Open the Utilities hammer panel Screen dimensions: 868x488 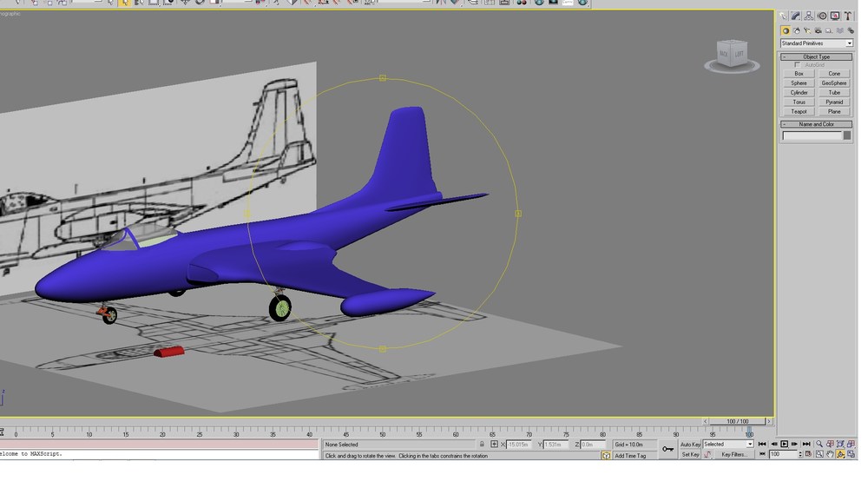click(847, 16)
